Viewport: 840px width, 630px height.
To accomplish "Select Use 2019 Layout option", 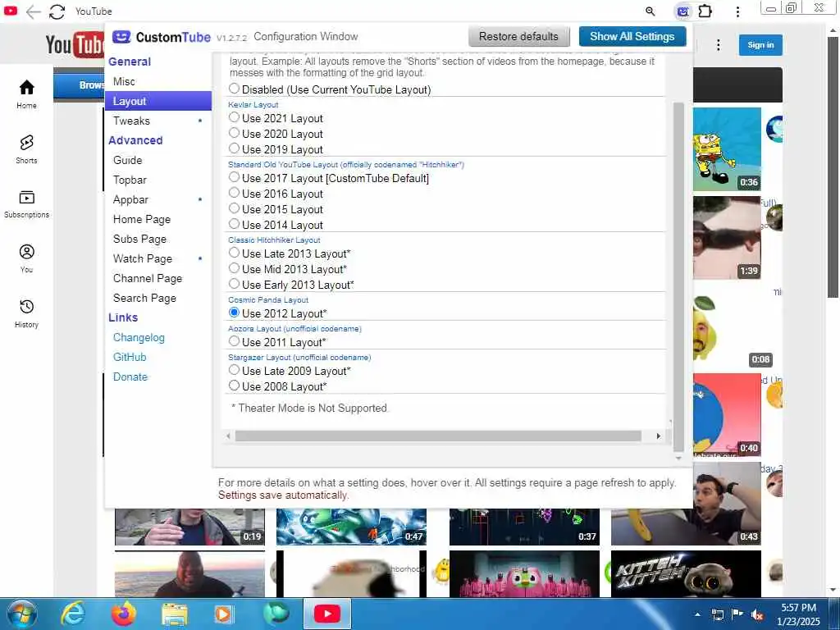I will point(234,148).
